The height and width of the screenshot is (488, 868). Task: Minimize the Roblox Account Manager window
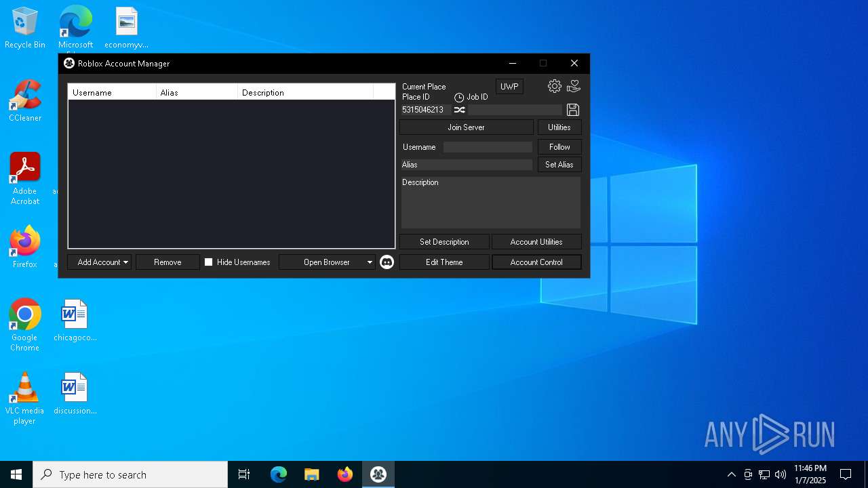513,63
